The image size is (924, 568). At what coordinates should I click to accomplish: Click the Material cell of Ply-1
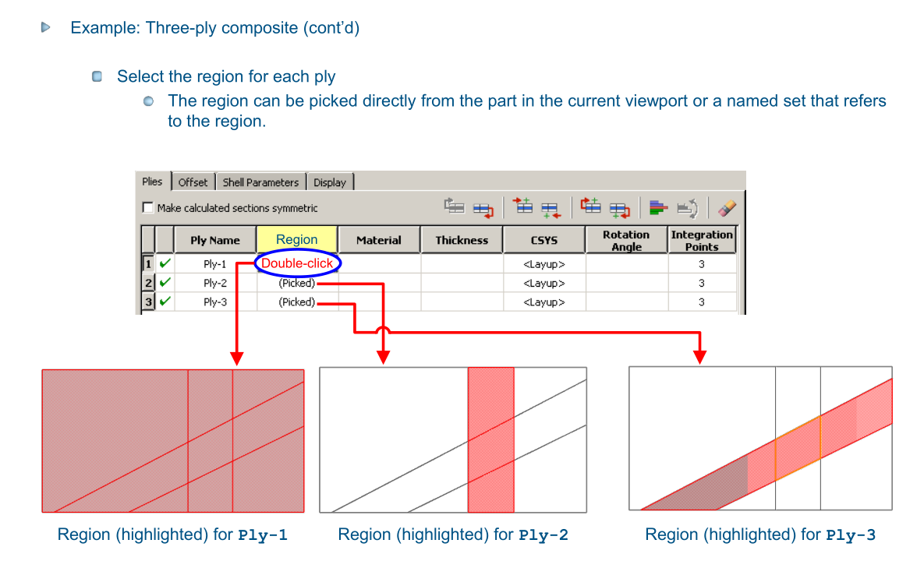pyautogui.click(x=379, y=264)
